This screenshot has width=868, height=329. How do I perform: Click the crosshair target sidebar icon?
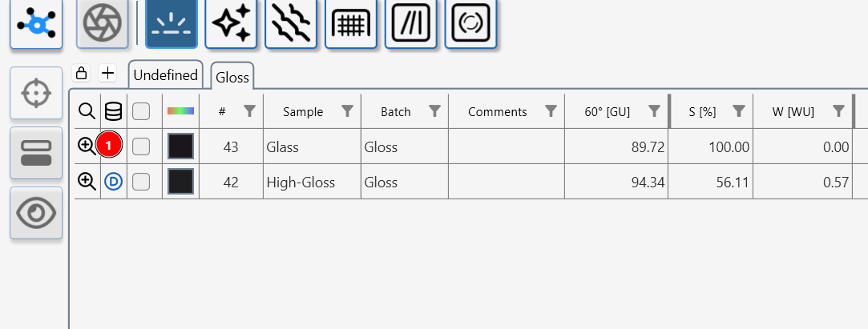pyautogui.click(x=35, y=94)
